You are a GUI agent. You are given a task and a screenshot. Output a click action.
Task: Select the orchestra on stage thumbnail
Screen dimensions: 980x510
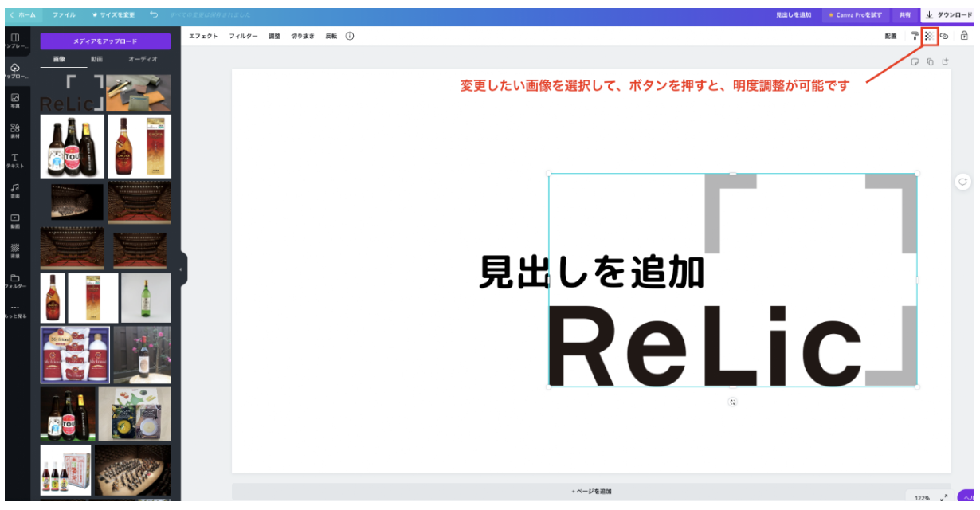pos(133,470)
